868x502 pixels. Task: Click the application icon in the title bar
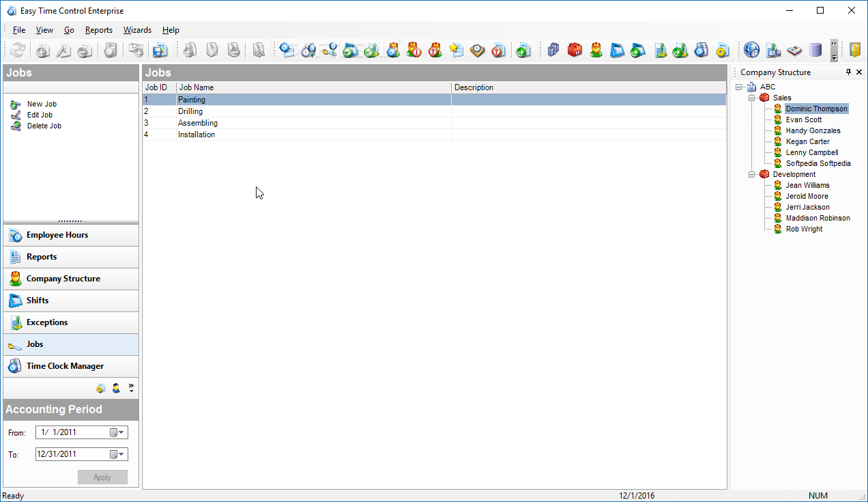click(11, 11)
